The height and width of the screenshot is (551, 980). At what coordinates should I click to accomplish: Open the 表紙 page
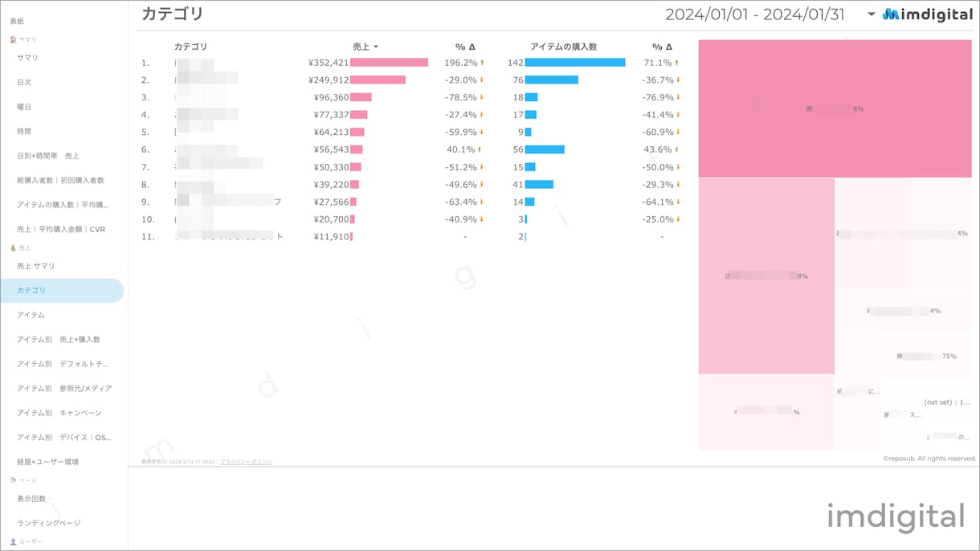17,21
